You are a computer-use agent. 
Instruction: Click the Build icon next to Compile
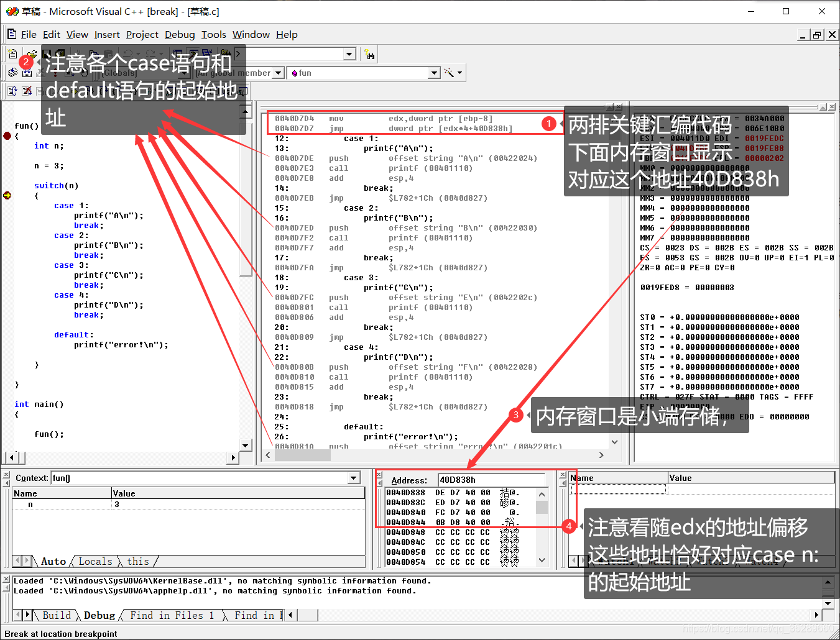pyautogui.click(x=27, y=73)
